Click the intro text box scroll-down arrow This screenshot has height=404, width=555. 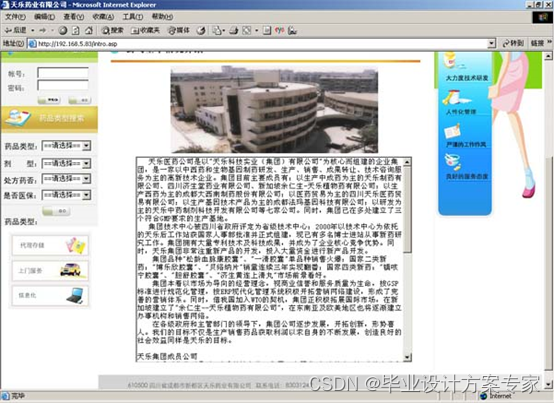click(x=407, y=357)
